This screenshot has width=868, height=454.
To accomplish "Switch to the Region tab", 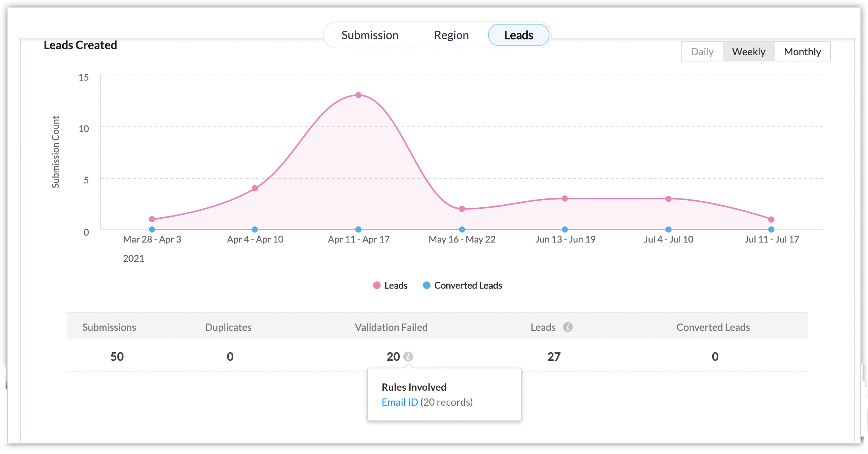I will tap(451, 35).
